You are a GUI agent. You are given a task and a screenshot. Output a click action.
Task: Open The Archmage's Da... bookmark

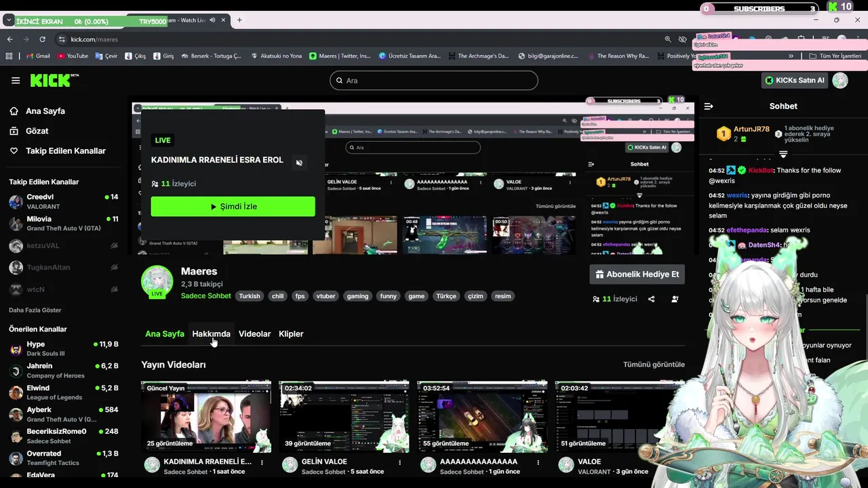[x=478, y=56]
